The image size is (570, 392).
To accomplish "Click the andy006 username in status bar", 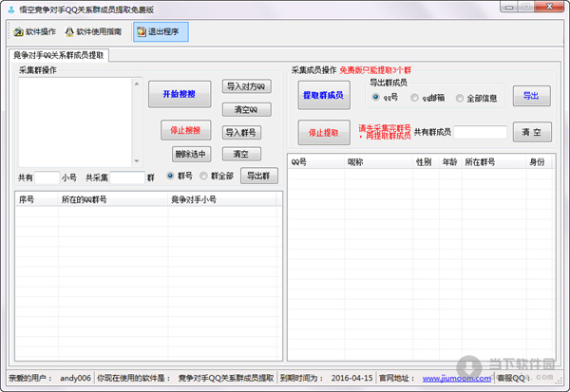I will click(75, 378).
